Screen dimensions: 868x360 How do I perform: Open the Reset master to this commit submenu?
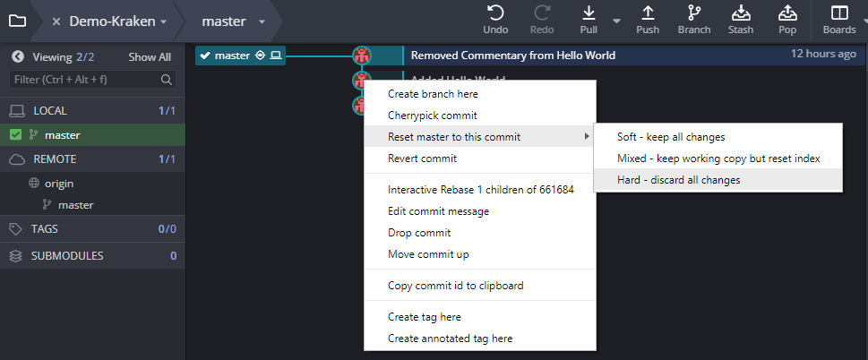(x=480, y=137)
